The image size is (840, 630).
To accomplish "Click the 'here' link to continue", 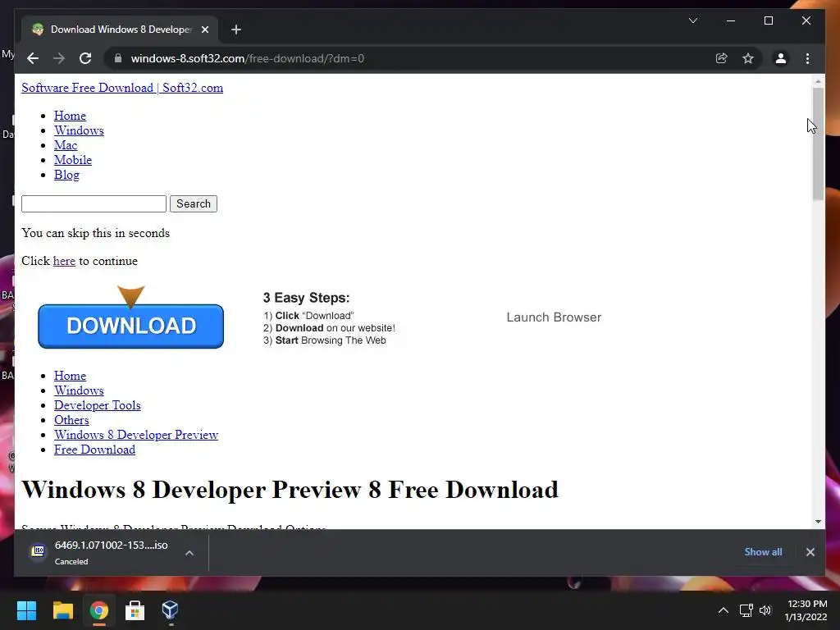I will coord(64,261).
